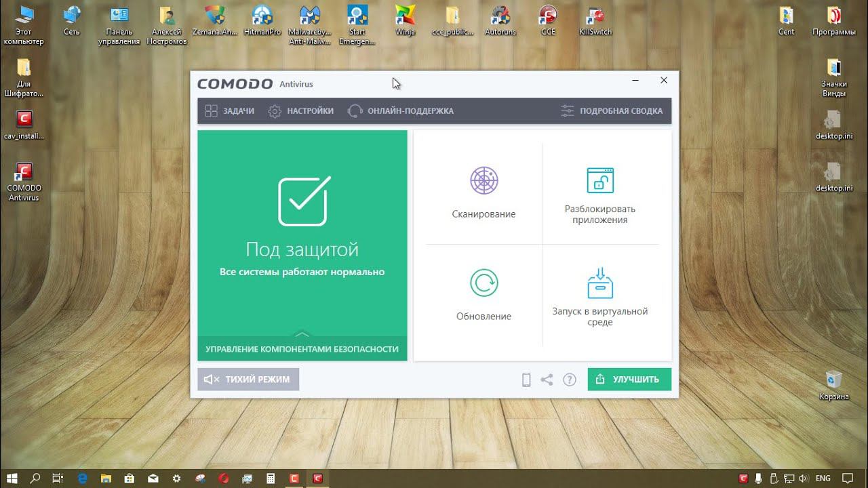Screen dimensions: 868x488
Task: Start the Обновление update task
Action: point(484,295)
